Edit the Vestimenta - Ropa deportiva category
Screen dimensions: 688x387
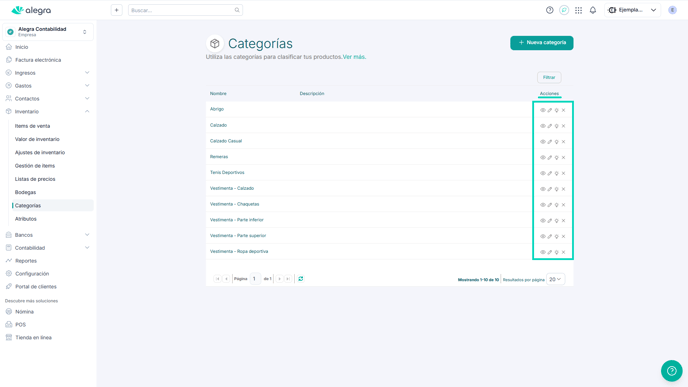pos(550,252)
